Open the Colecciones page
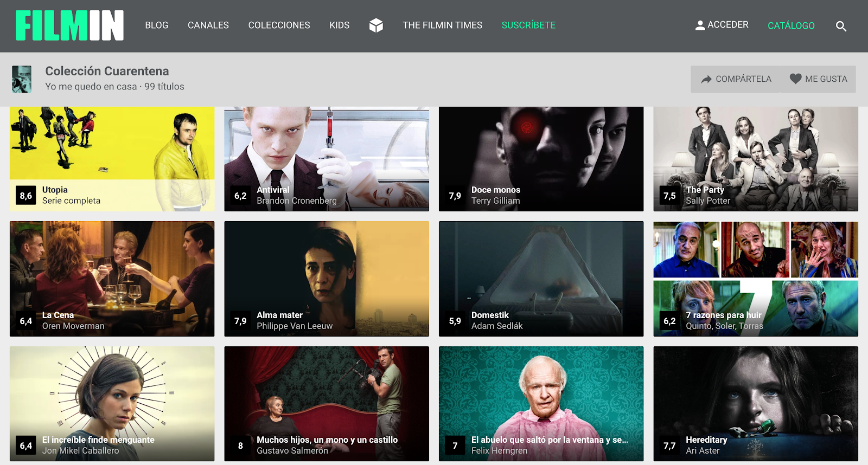This screenshot has height=465, width=868. coord(279,25)
